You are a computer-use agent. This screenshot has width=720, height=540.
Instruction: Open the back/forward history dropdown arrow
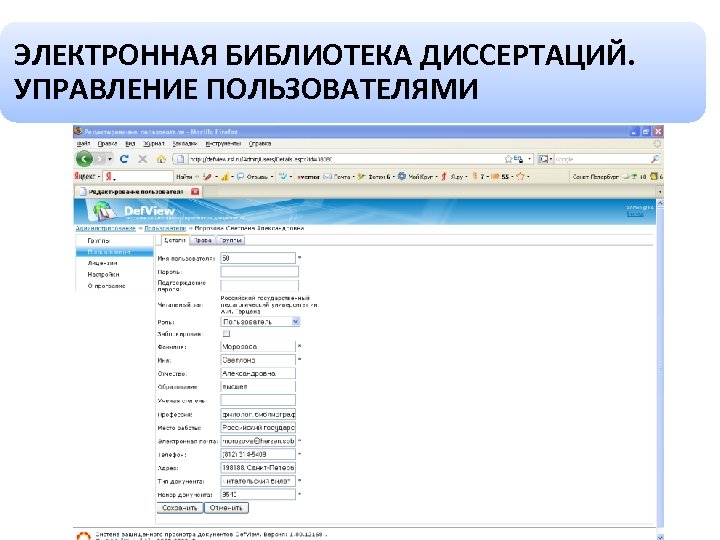point(110,159)
